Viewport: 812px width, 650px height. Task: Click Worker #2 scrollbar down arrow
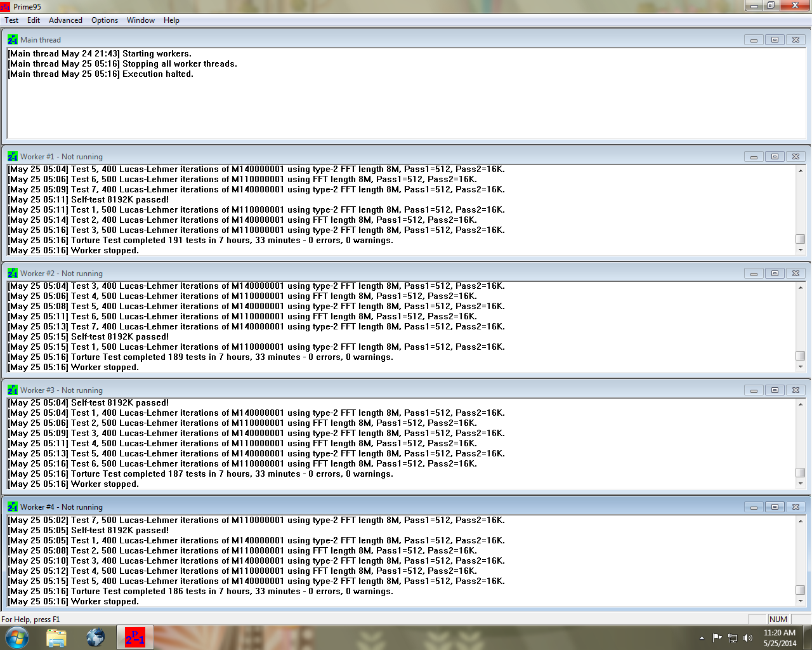pyautogui.click(x=801, y=367)
